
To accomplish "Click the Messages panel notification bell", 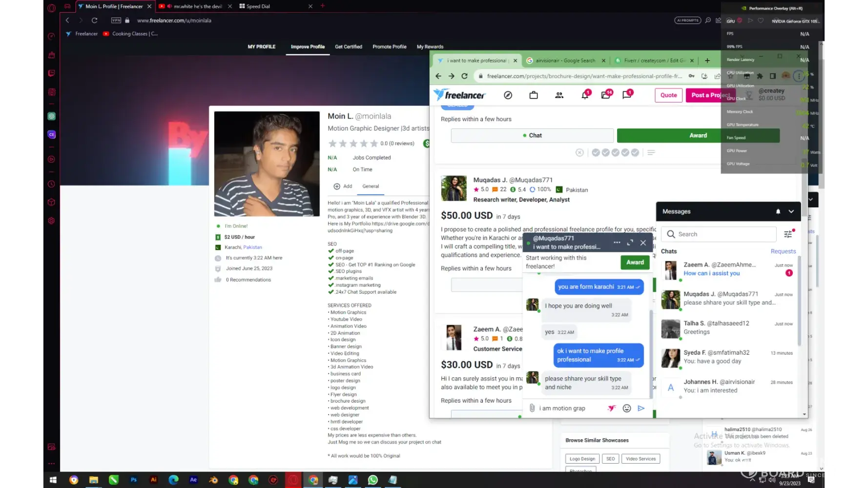I will [778, 211].
